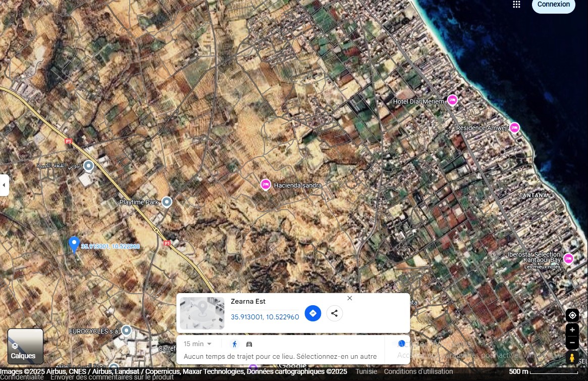Click the 35.913001, 10.522960 coordinates link
The width and height of the screenshot is (588, 381).
264,317
